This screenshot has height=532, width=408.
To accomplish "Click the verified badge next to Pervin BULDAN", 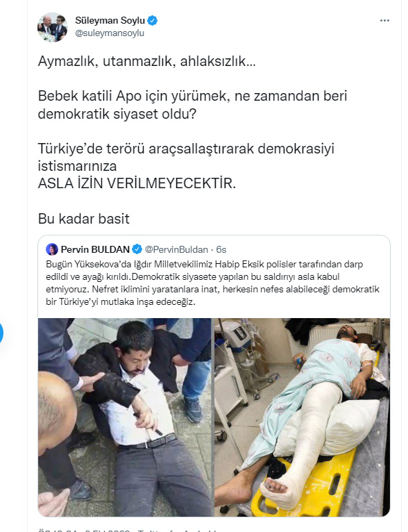I will tap(137, 249).
